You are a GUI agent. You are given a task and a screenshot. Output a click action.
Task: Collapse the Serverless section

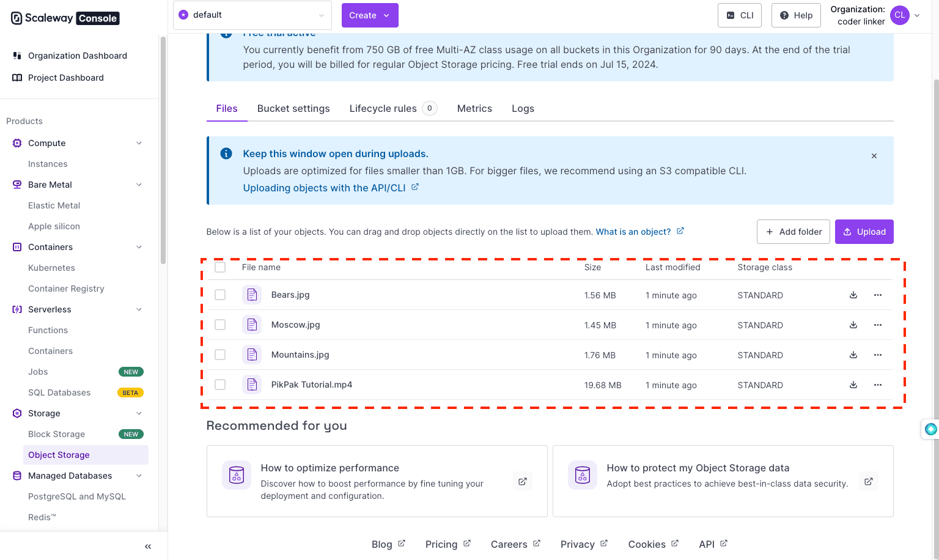139,309
